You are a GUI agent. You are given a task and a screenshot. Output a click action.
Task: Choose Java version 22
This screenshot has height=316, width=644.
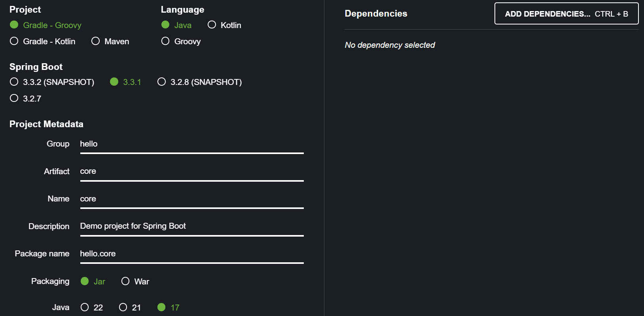(85, 307)
